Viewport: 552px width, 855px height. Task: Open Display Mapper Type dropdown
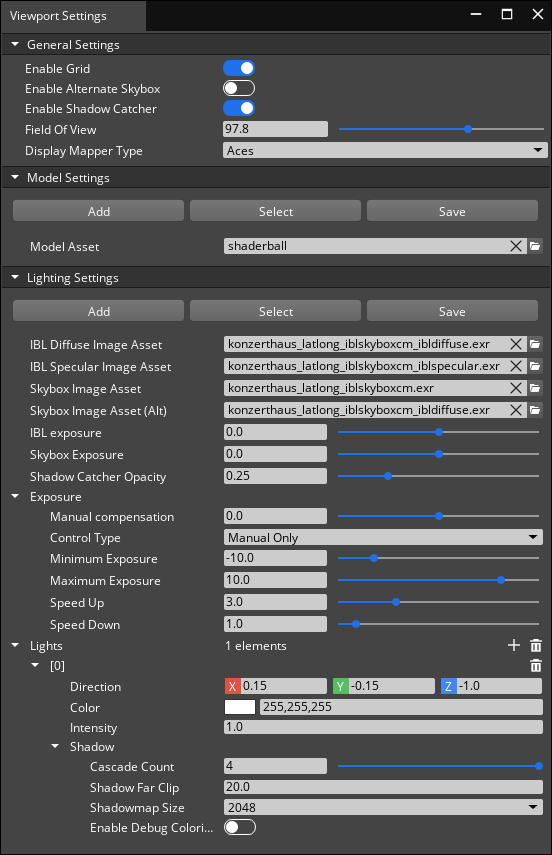click(385, 150)
